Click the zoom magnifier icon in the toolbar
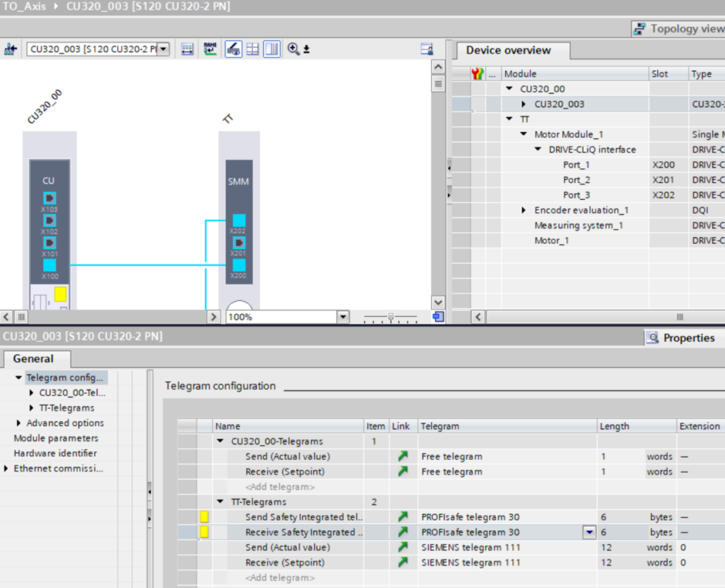The height and width of the screenshot is (588, 725). click(294, 49)
